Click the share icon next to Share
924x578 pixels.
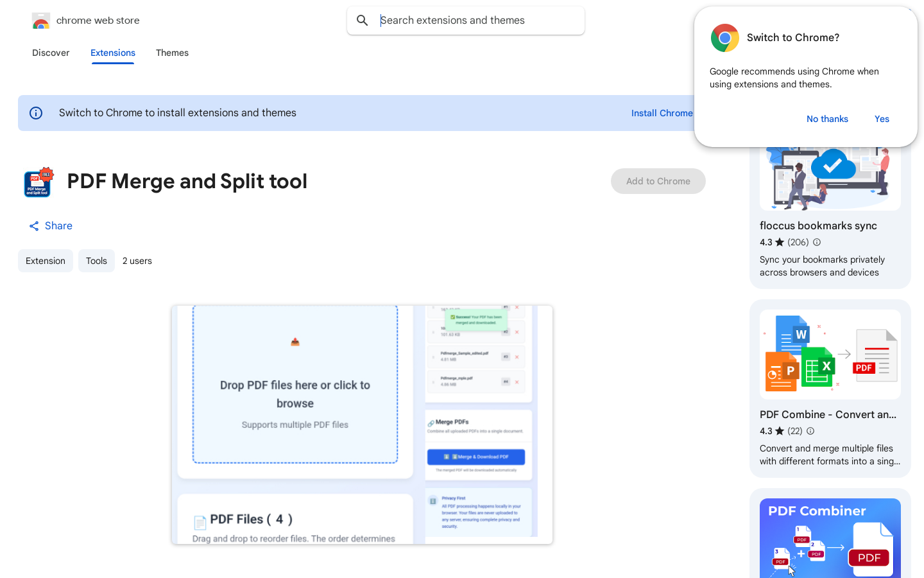pos(34,226)
